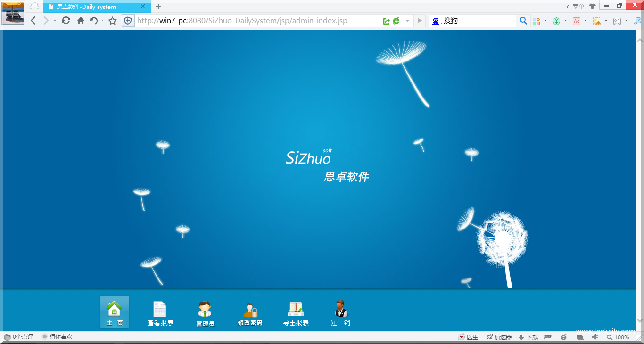Open the 主页 home icon in dock
The height and width of the screenshot is (344, 644).
point(115,311)
